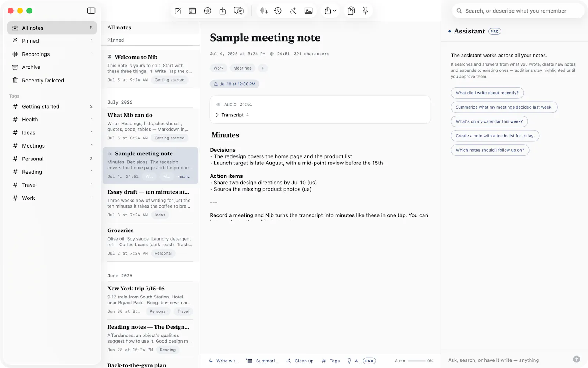Open the Groceries note
Screen dimensions: 588x368
pos(150,242)
